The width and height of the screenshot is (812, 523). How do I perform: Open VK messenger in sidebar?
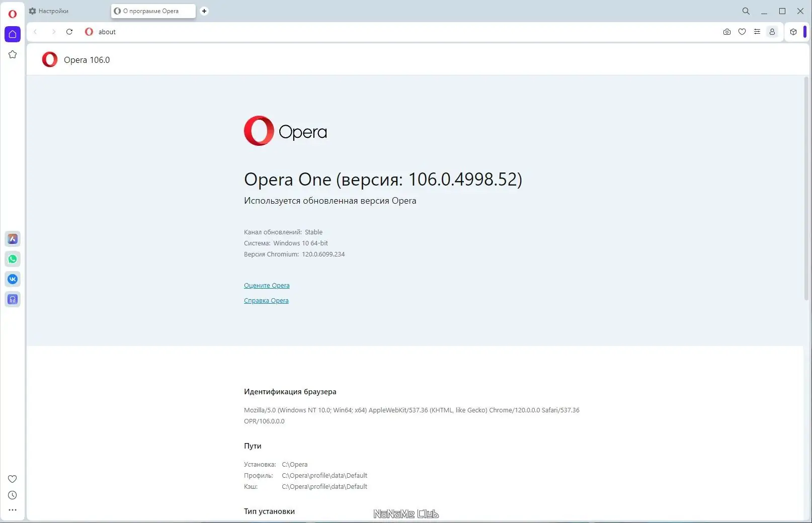[x=13, y=279]
